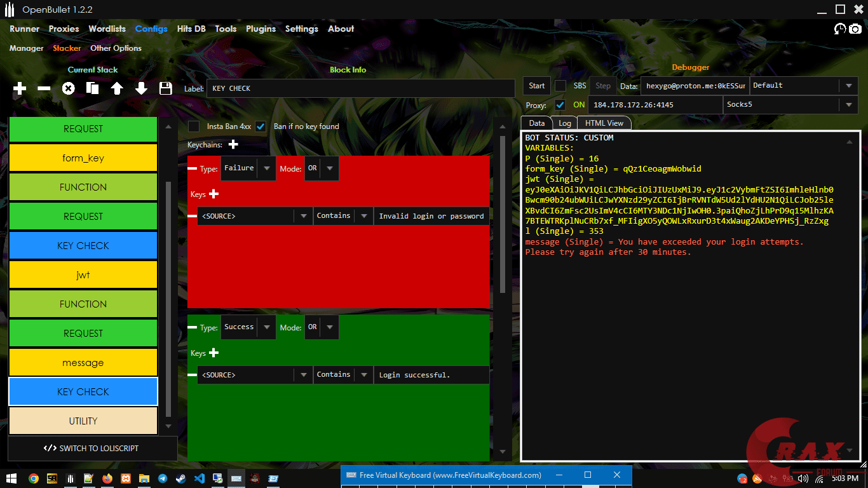
Task: Open the Socks5 proxy type dropdown
Action: [x=790, y=105]
